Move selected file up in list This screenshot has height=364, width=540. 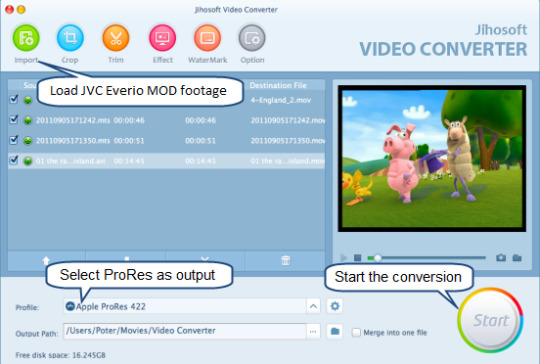point(46,260)
